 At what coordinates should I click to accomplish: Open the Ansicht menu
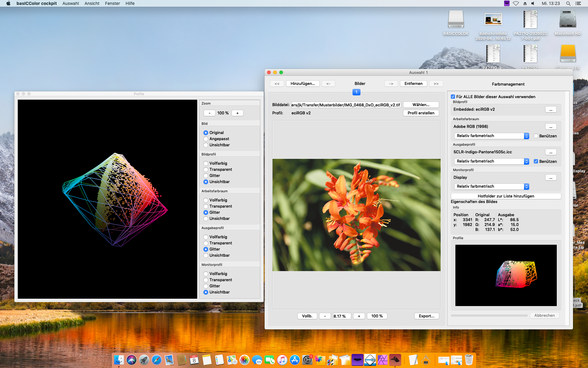click(92, 3)
